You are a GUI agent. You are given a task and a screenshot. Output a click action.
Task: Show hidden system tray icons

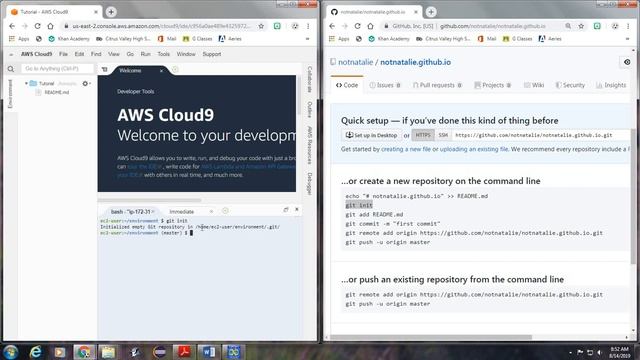pos(570,352)
